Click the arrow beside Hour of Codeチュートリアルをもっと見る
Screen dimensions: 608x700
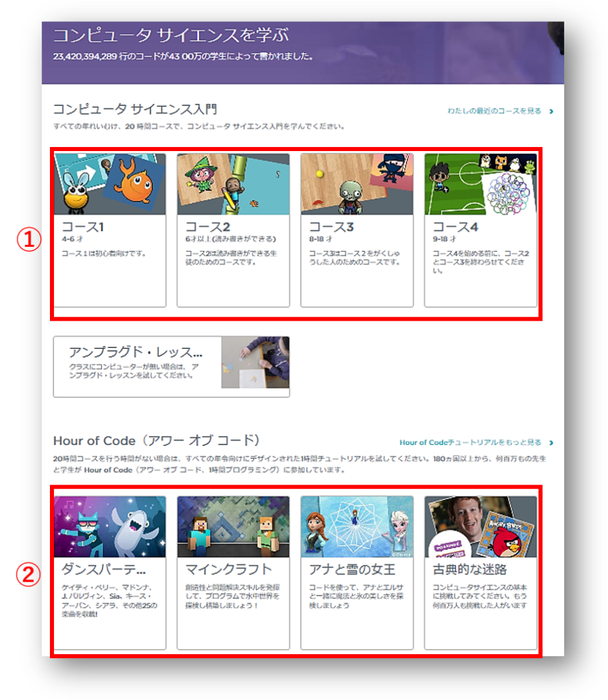551,443
